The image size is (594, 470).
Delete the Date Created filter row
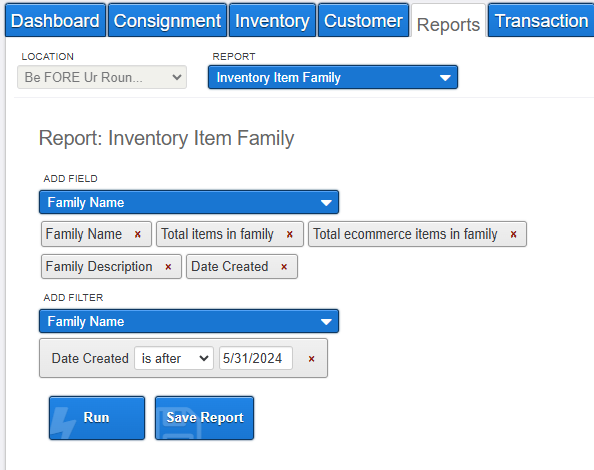[311, 359]
